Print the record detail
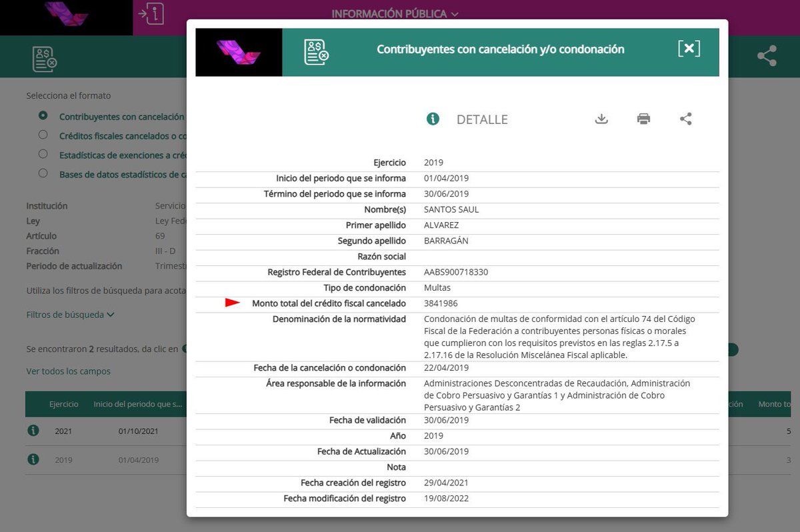800x532 pixels. [643, 119]
